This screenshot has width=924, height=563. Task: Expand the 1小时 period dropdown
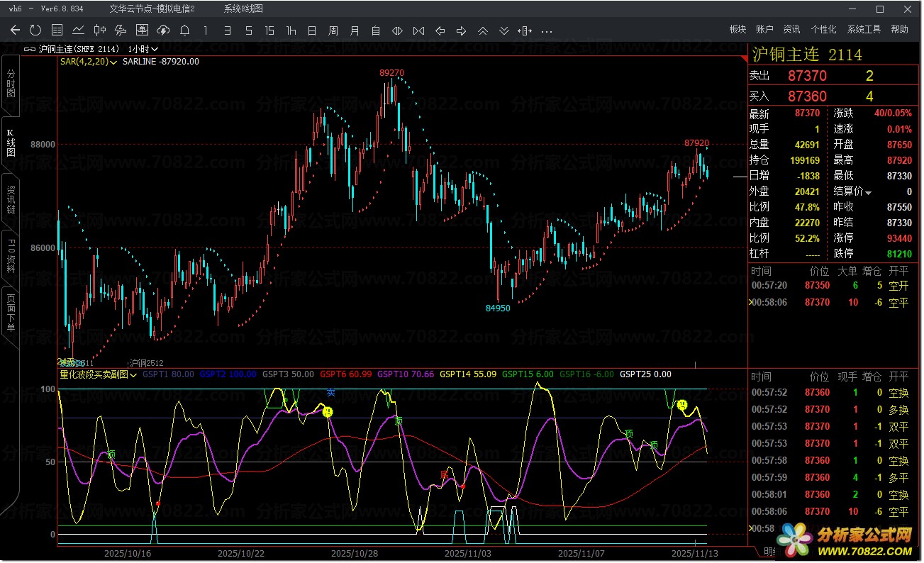click(x=154, y=50)
